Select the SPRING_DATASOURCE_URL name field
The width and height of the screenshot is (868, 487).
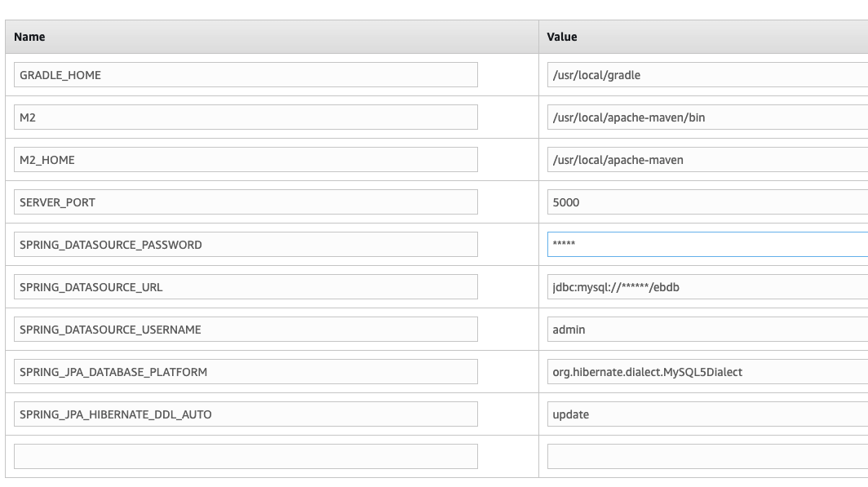245,287
